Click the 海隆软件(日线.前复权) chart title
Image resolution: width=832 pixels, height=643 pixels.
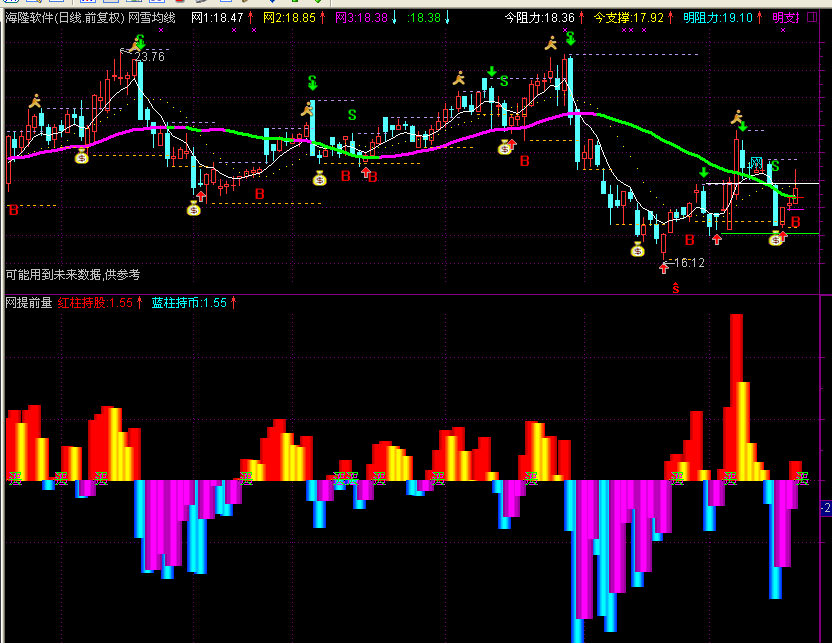pos(65,18)
